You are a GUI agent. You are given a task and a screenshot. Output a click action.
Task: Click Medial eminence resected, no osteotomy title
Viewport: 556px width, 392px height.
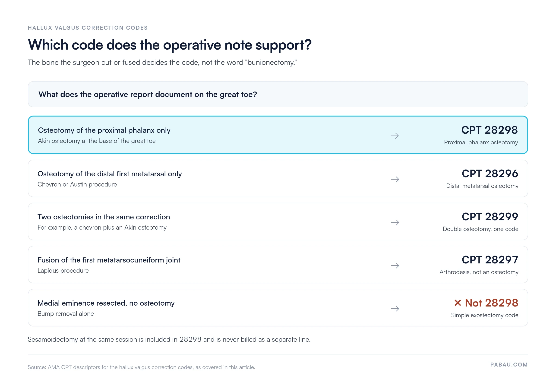[x=106, y=303]
